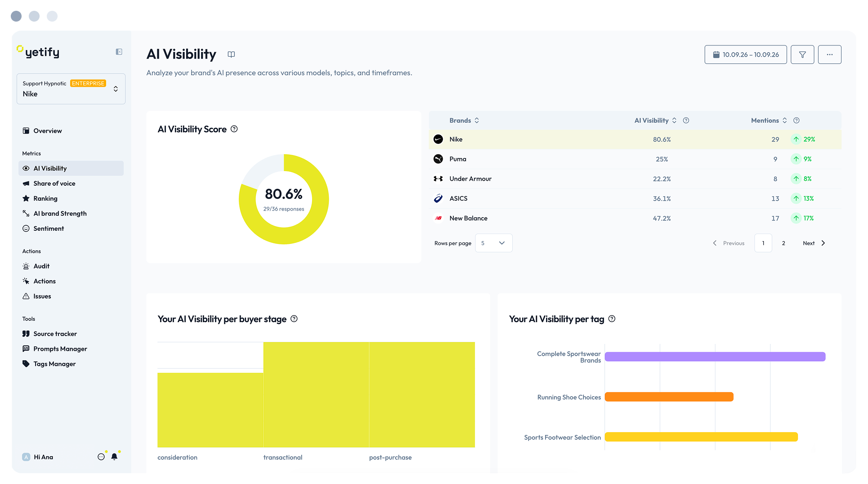Click the Next pagination button
The height and width of the screenshot is (484, 868).
coord(814,243)
